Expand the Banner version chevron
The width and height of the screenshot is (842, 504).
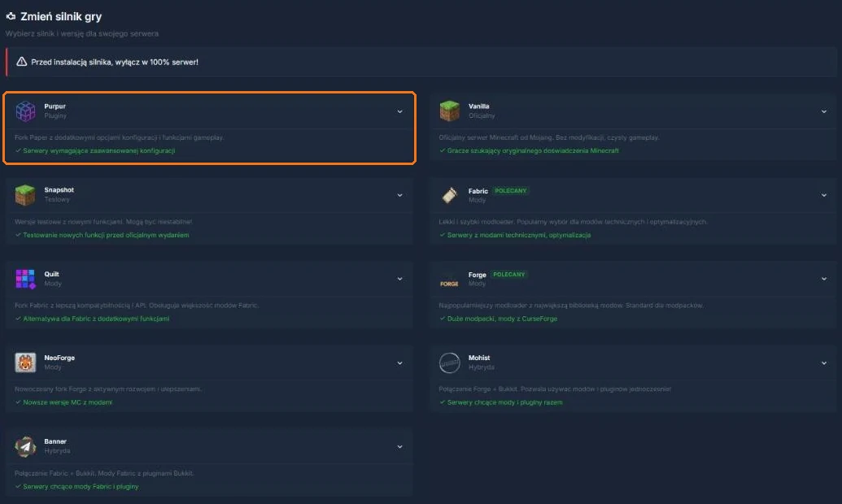[399, 446]
